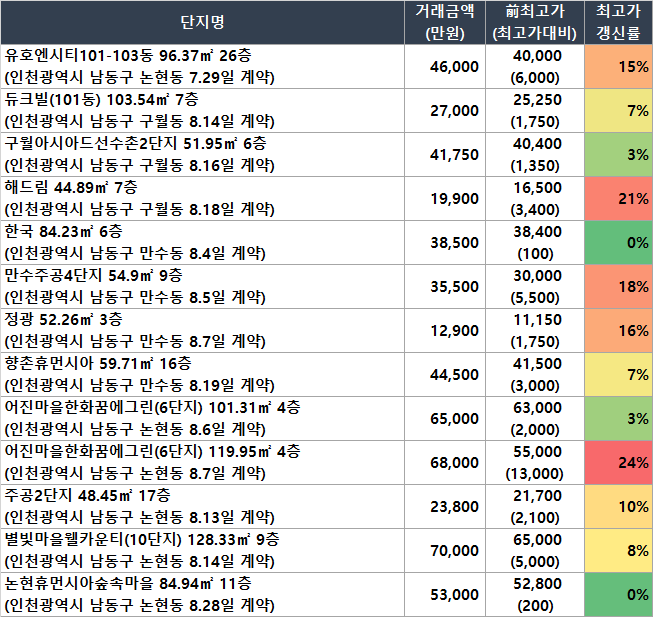Select the 주공2단지 48.45㎡ 17층 row name
Viewport: 653px width, 617px height.
(202, 507)
